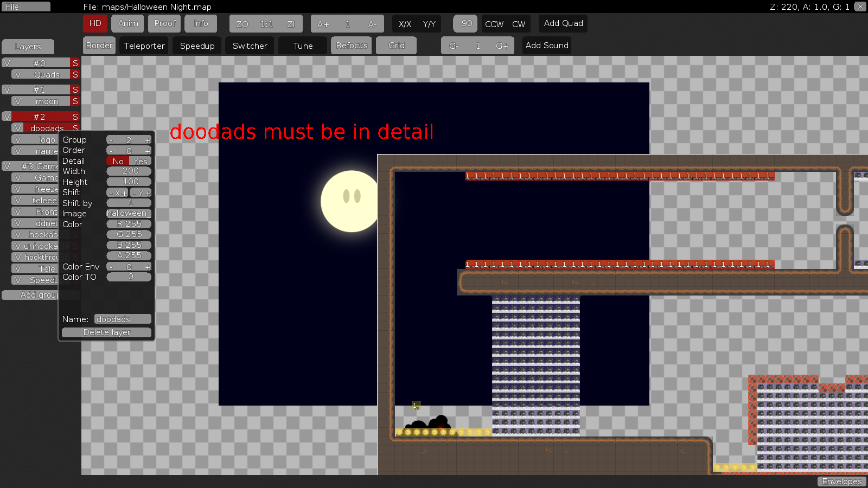Click the R 255 color value control
This screenshot has height=488, width=868.
pyautogui.click(x=129, y=223)
